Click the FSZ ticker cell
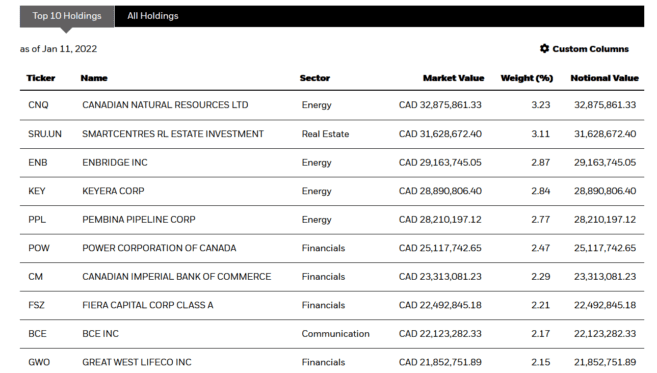Viewport: 657px width, 373px height. click(36, 305)
